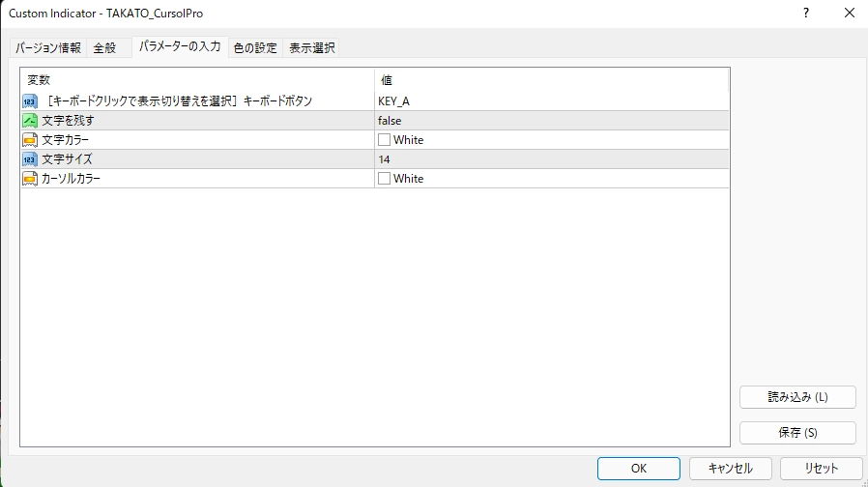Click the color icon beside 文字カラー
This screenshot has height=487, width=868.
(29, 139)
